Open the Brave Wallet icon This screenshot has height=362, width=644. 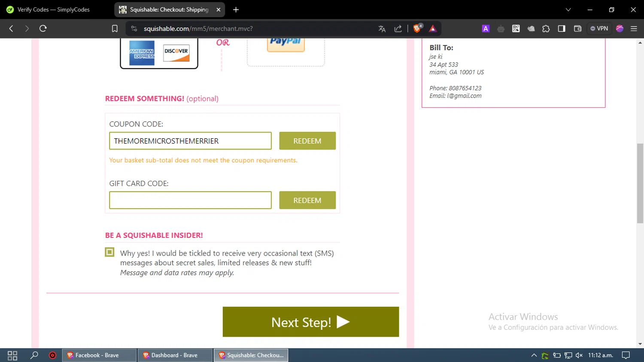577,29
